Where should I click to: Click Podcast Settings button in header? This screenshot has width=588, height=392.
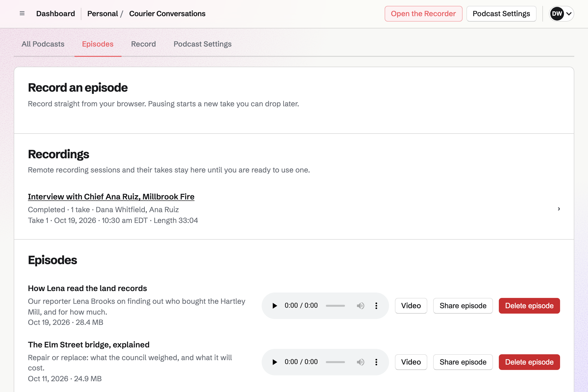(501, 14)
